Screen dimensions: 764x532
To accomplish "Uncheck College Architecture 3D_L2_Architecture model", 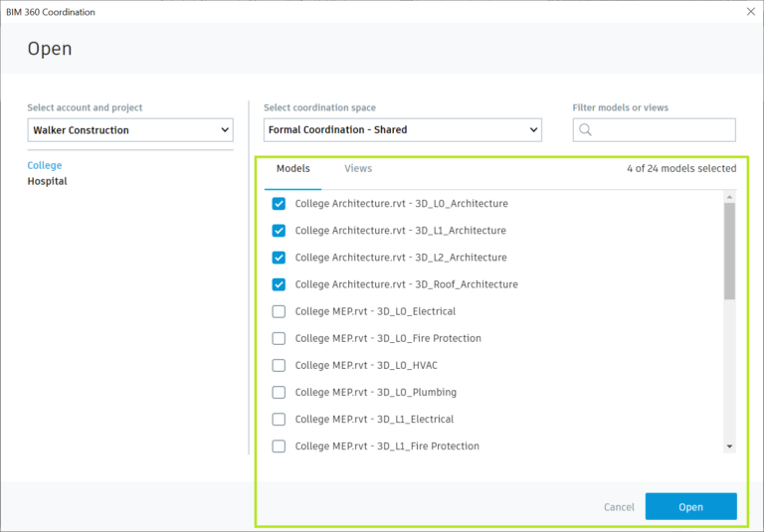I will point(279,258).
